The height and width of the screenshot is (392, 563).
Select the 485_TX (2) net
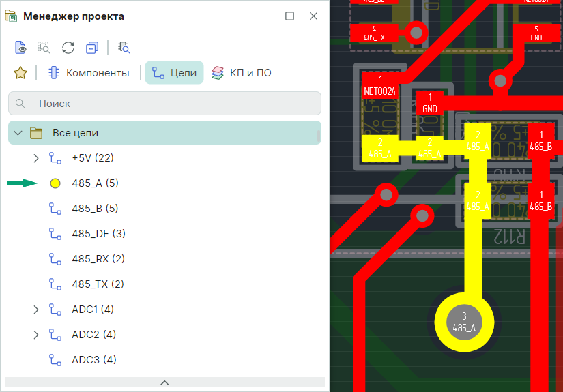coord(98,284)
